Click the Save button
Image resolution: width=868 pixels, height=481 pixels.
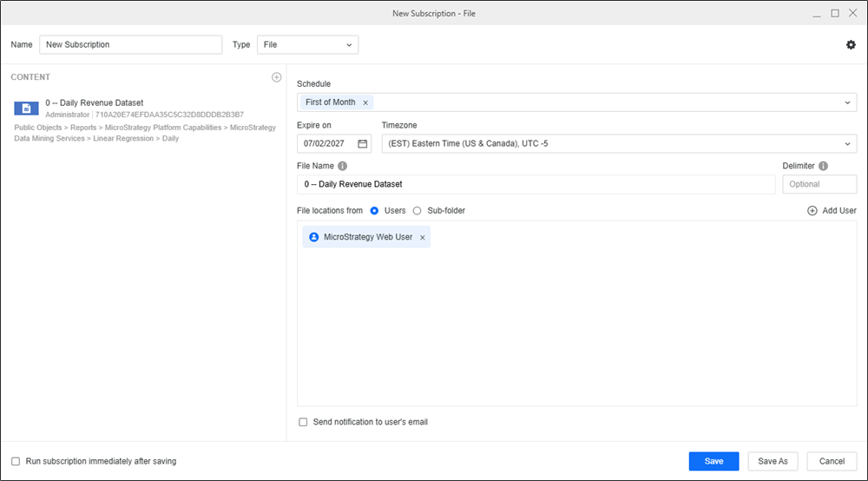713,462
